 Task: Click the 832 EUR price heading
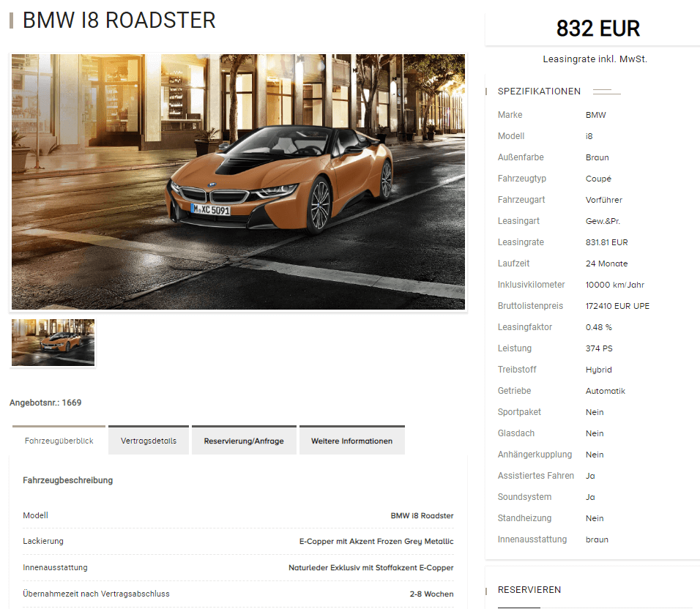(597, 28)
